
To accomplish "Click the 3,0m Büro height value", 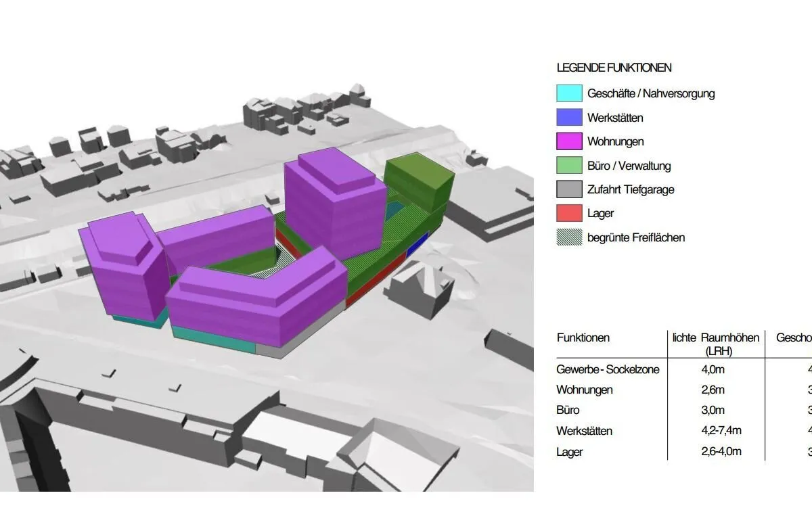I will 713,411.
